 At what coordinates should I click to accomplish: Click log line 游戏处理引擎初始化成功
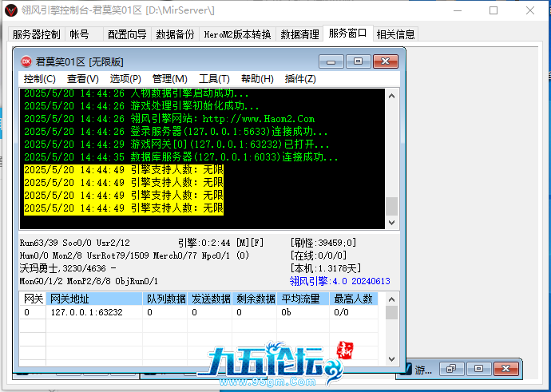click(x=141, y=105)
